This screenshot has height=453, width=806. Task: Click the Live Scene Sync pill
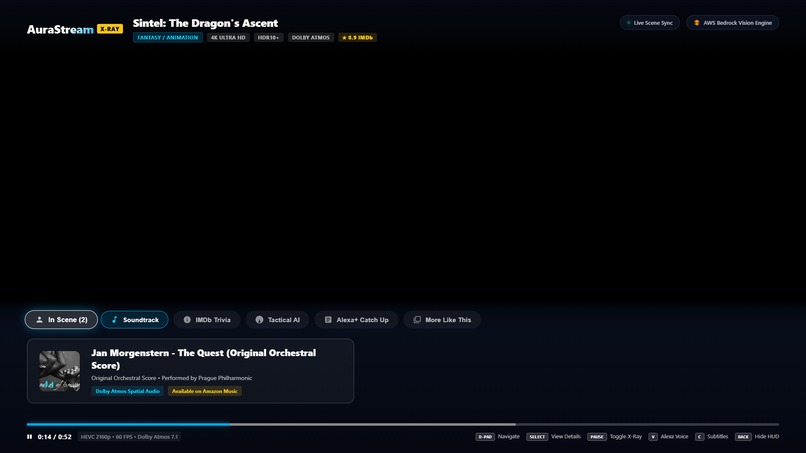pos(650,23)
